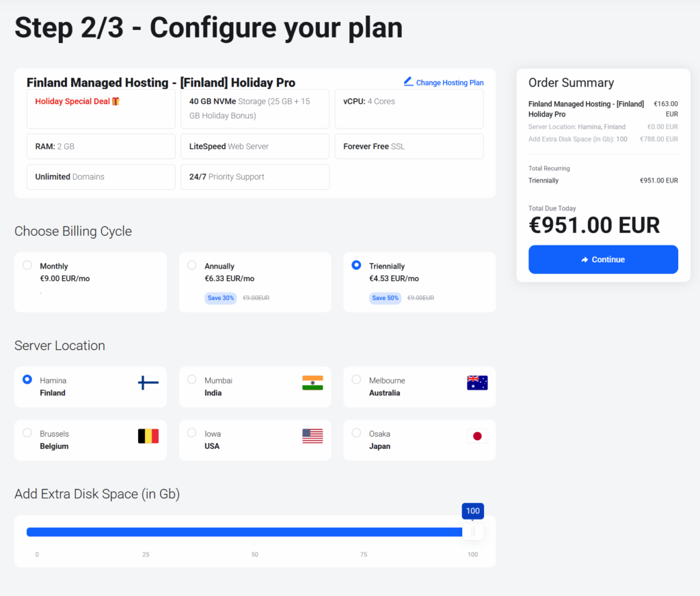Select the Annually billing cycle radio
The width and height of the screenshot is (700, 596).
191,266
